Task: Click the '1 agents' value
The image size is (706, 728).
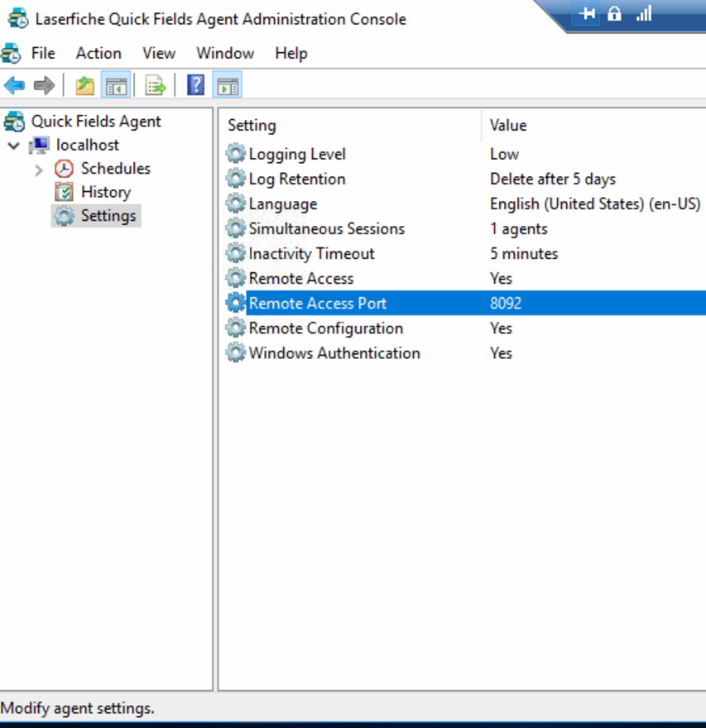Action: pos(519,228)
